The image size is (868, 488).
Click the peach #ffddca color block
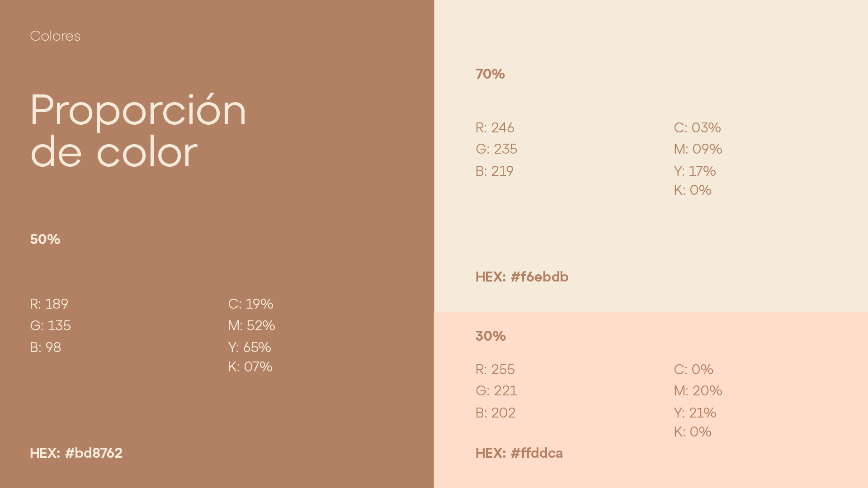click(651, 400)
